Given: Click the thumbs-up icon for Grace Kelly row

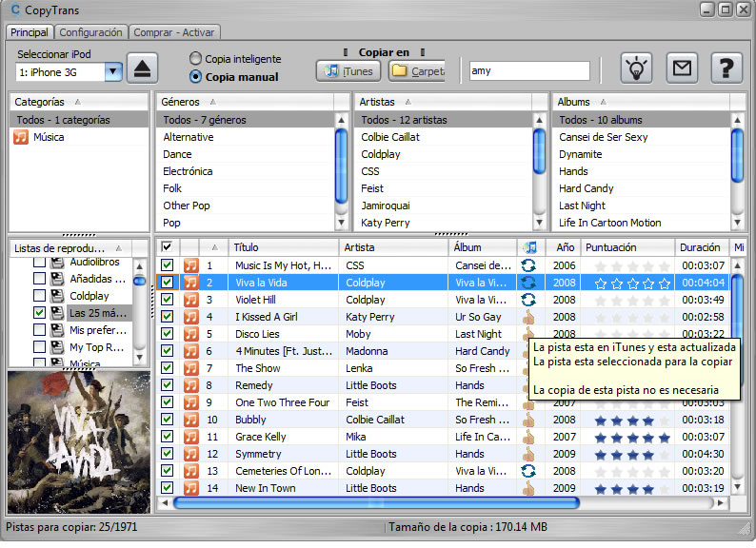Looking at the screenshot, I should (528, 437).
